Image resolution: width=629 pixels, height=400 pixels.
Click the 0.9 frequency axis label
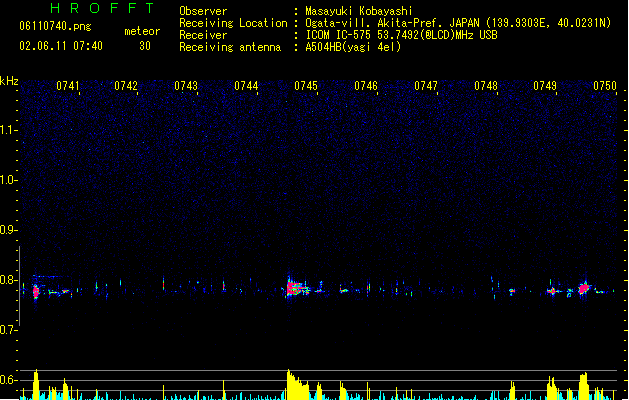pyautogui.click(x=8, y=230)
